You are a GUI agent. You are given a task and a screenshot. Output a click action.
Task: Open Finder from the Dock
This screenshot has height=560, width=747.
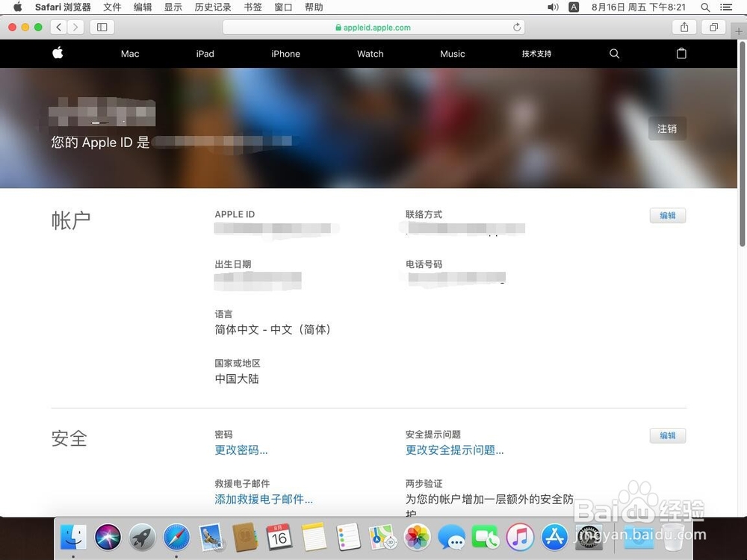pos(73,537)
